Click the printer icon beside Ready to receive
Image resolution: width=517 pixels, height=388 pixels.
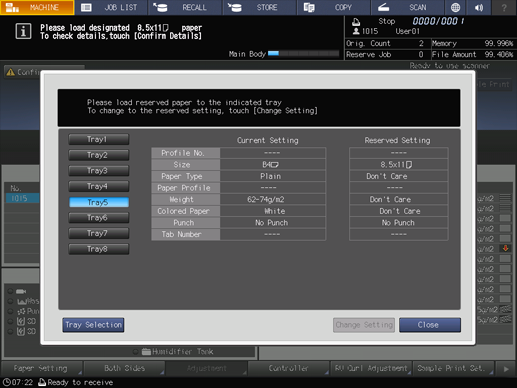tap(42, 382)
